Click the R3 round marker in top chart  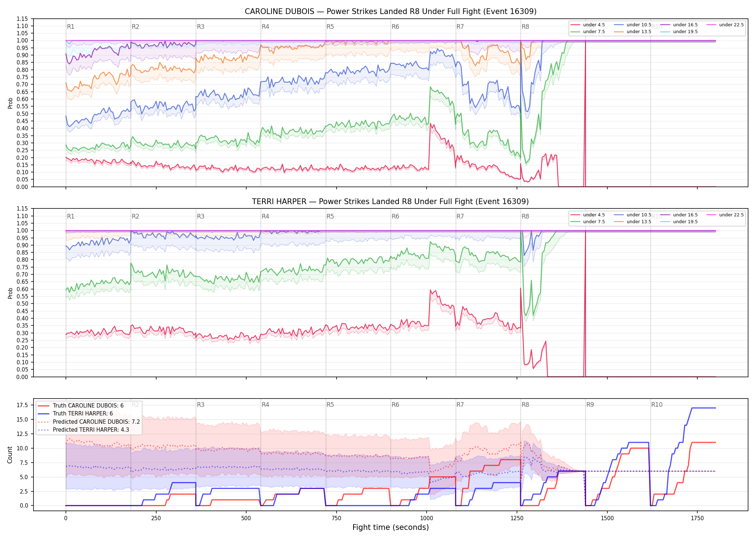[x=201, y=27]
